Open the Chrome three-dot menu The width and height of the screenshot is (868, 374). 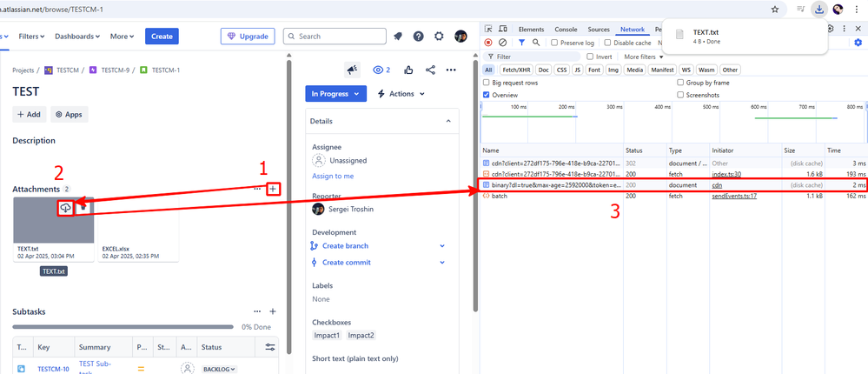point(858,9)
